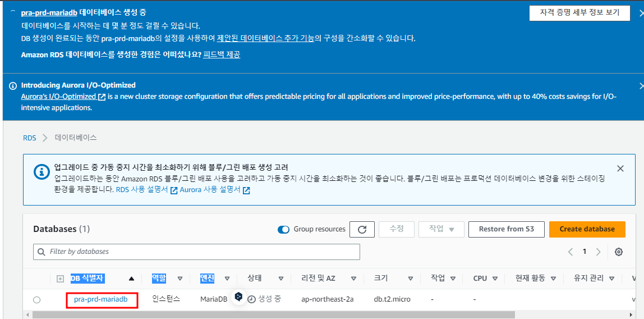This screenshot has width=644, height=319.
Task: Click the MariaDB engine cell
Action: [x=214, y=300]
